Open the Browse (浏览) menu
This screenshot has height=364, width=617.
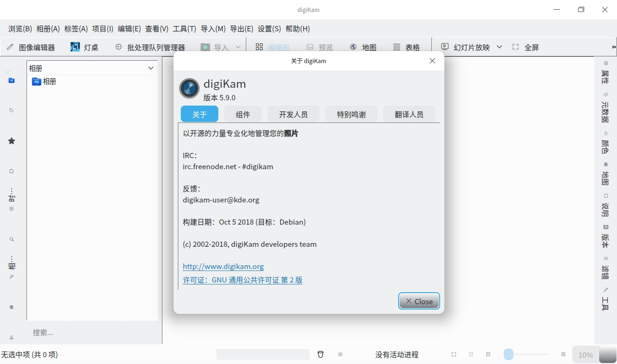(x=20, y=29)
